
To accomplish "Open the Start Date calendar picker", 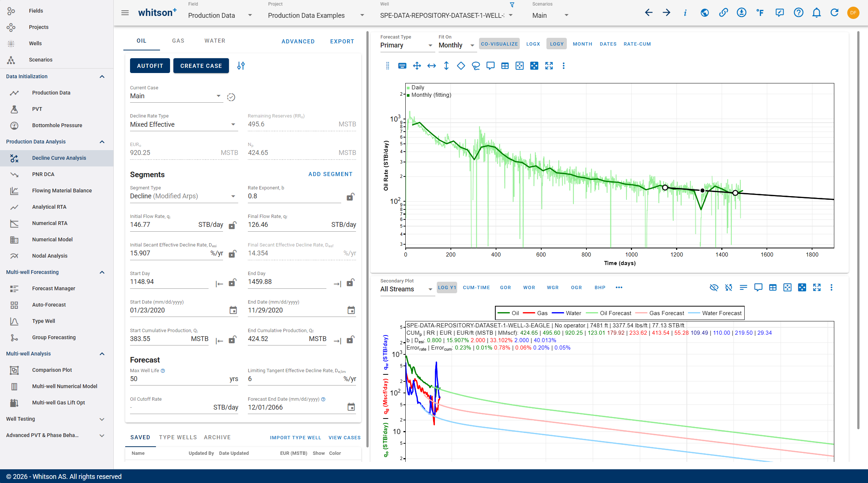I will coord(233,310).
